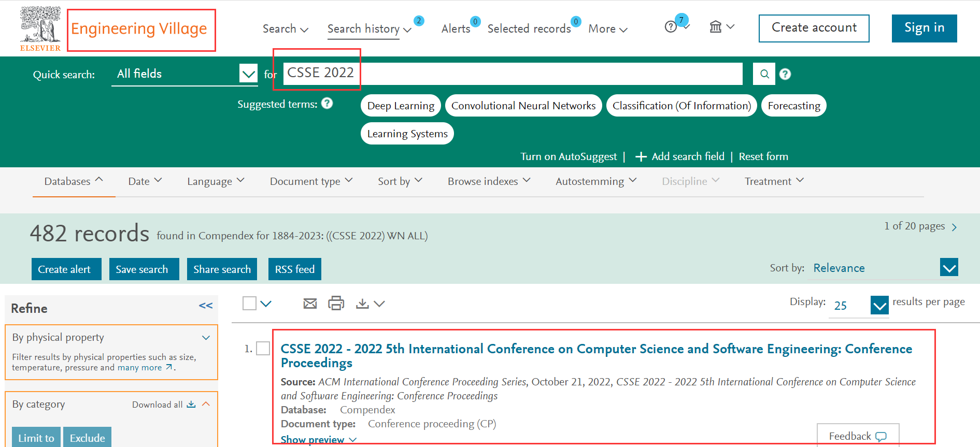980x447 pixels.
Task: Click Engineering Village home link
Action: tap(139, 28)
